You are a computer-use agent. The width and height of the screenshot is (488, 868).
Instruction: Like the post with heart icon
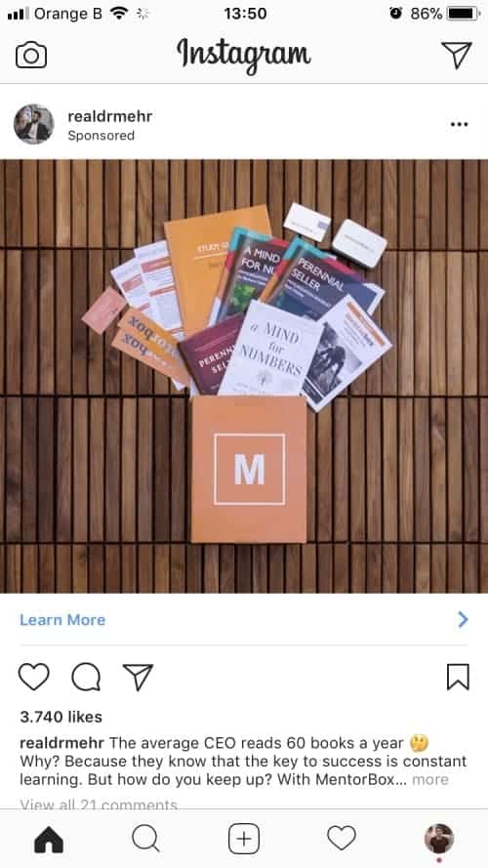34,677
